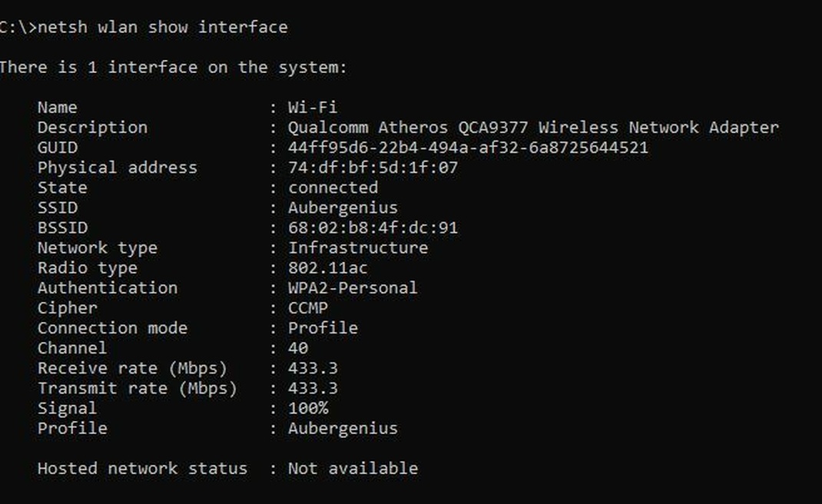Click the GUID value starting with 44ff95d6
Image resolution: width=822 pixels, height=504 pixels.
pos(468,148)
